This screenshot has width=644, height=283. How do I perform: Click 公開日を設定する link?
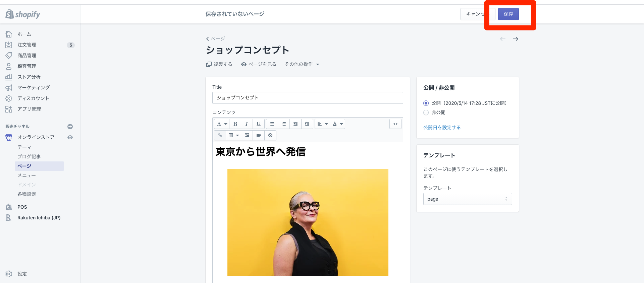pyautogui.click(x=442, y=128)
